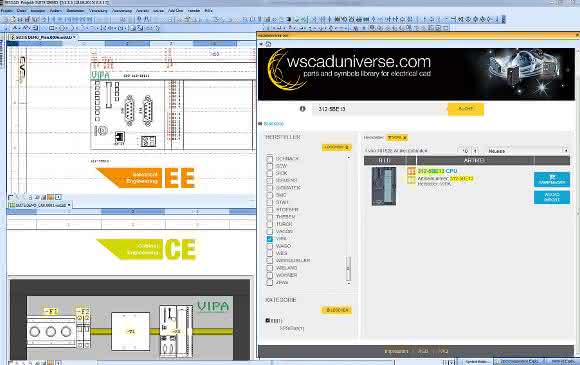
Task: Click the Electrical Engineering EE logo
Action: (x=146, y=178)
